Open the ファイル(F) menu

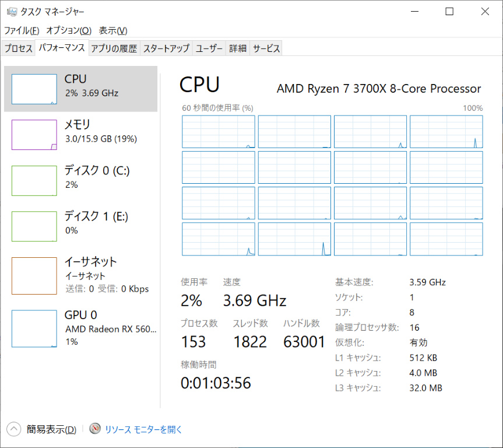point(22,30)
